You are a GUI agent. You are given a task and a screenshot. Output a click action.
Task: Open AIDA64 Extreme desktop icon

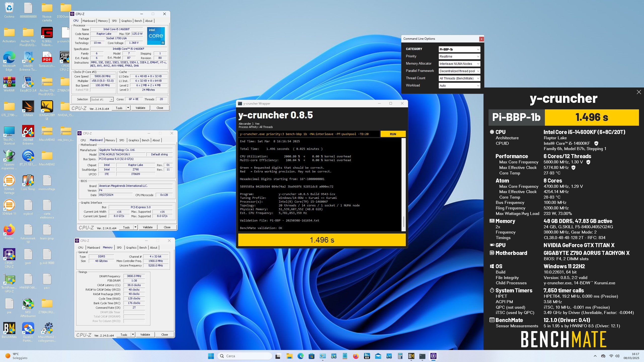coord(28,135)
